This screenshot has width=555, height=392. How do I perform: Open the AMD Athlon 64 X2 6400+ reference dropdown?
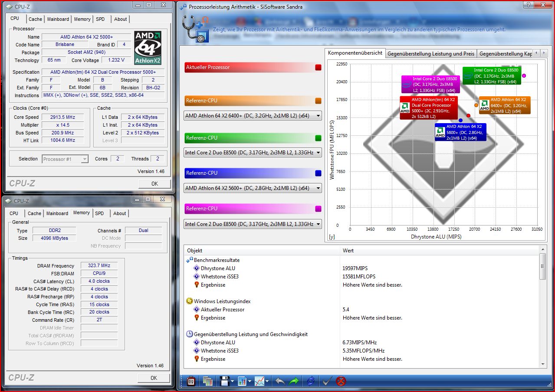click(x=253, y=116)
